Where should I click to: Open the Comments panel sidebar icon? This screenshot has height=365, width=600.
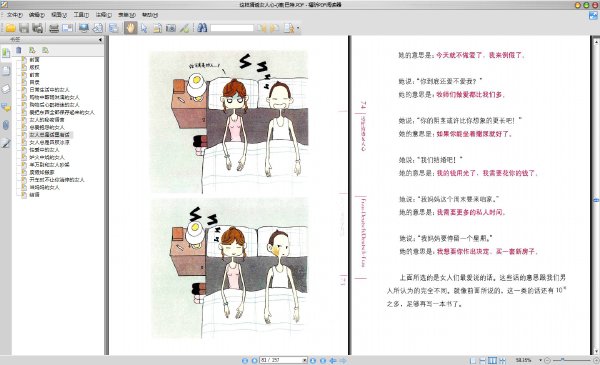point(6,107)
